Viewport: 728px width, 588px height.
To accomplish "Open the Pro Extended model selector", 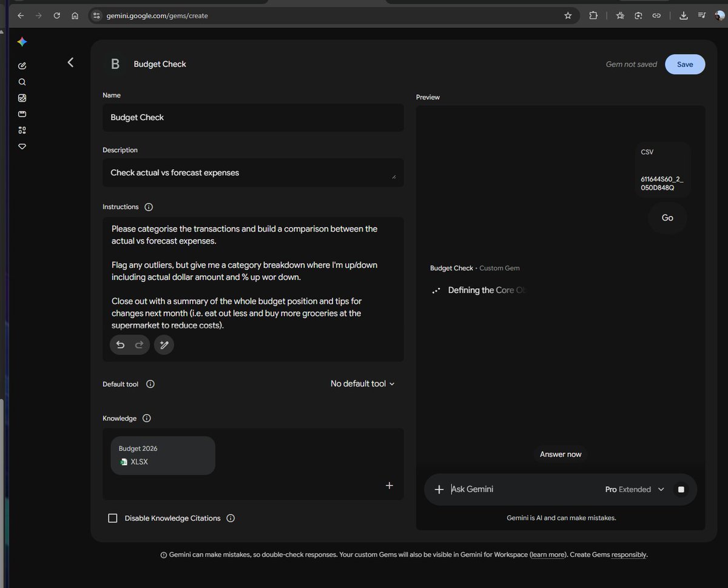I will point(635,489).
